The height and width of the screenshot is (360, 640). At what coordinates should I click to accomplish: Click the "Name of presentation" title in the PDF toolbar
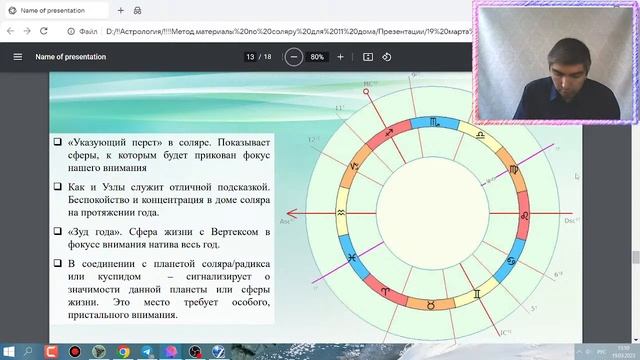(x=71, y=57)
